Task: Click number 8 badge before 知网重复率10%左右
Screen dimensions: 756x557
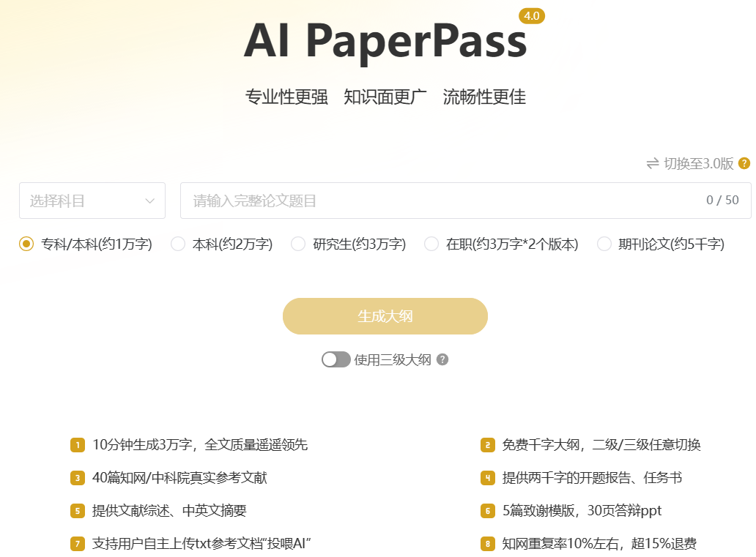Action: (x=487, y=544)
